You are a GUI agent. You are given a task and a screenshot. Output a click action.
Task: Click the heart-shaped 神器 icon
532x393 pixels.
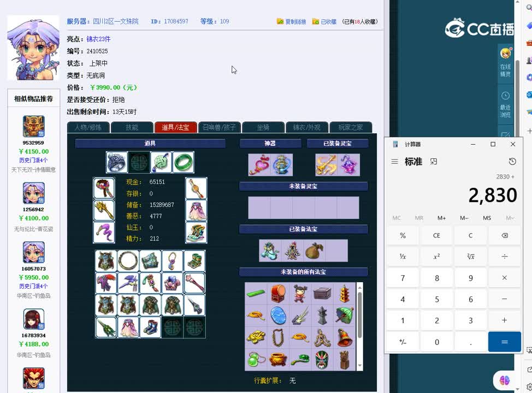click(x=259, y=165)
